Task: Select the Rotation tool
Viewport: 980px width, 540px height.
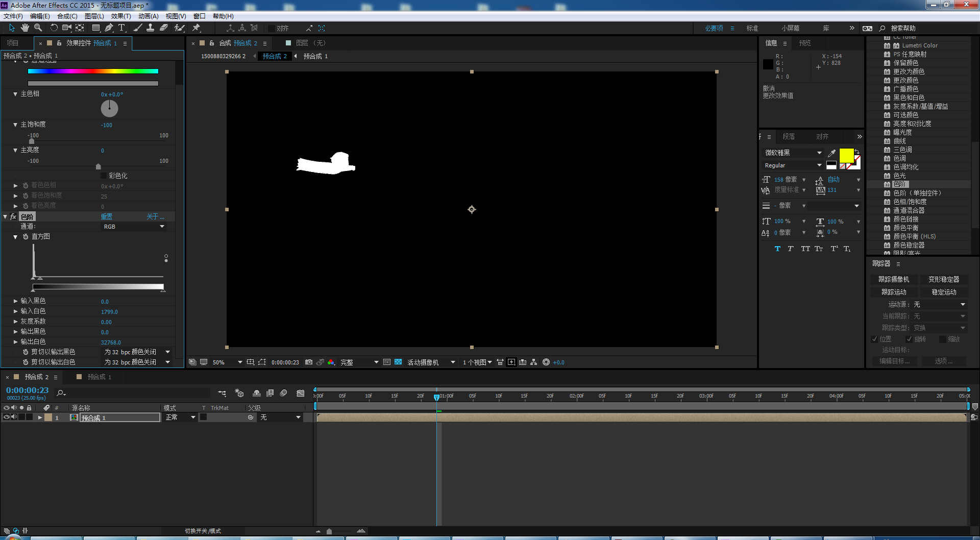Action: click(x=54, y=28)
